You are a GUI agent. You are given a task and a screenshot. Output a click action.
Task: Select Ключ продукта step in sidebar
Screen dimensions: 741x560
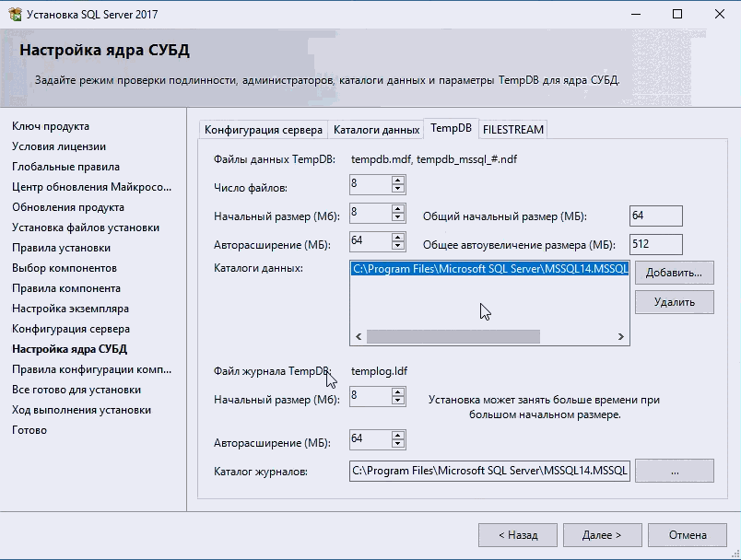(51, 126)
